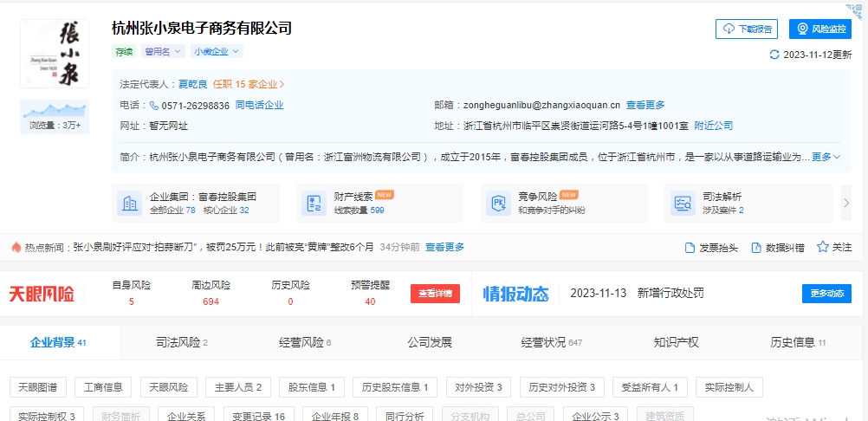
Task: Click the 同电话企业 link
Action: click(x=260, y=105)
